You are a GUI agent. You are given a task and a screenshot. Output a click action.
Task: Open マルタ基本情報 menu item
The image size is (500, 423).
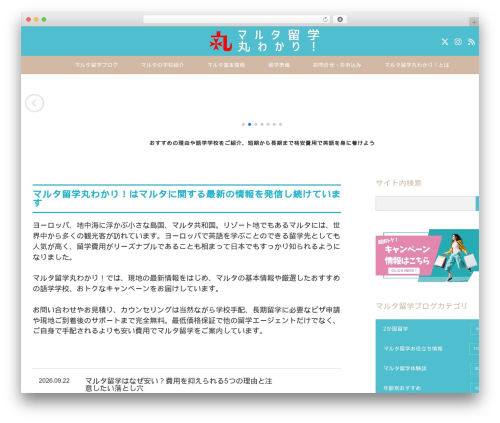(226, 65)
